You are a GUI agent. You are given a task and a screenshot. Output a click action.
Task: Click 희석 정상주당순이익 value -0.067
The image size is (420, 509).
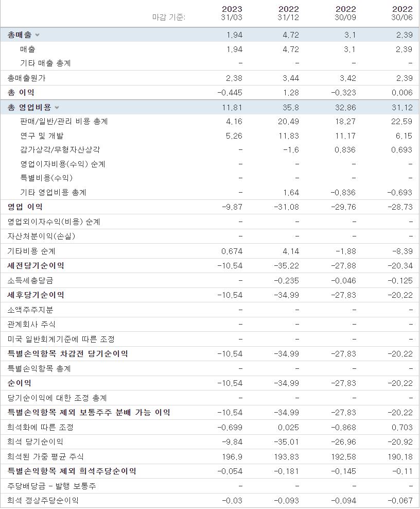400,500
